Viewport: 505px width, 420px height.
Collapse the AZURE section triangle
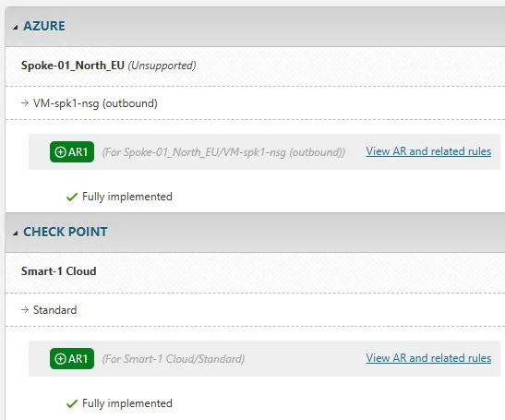[x=15, y=28]
